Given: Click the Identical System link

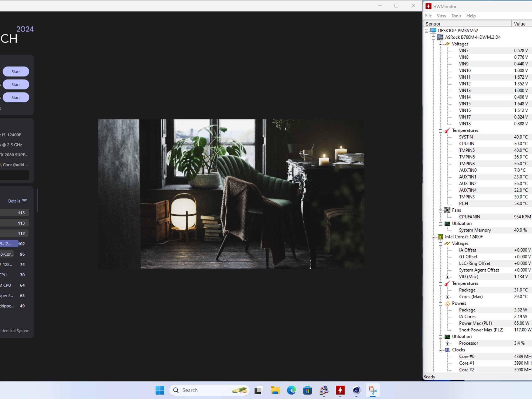Looking at the screenshot, I should [15, 331].
